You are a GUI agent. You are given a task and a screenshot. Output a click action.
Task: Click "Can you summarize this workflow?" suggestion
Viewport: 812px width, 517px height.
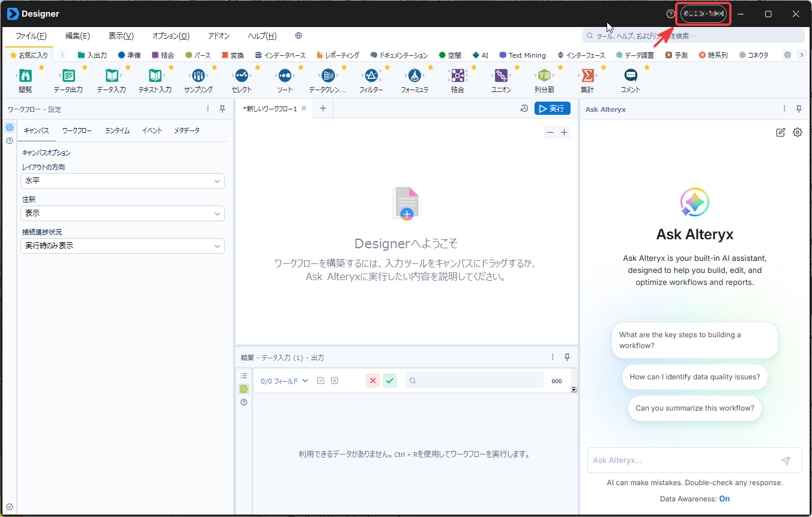pyautogui.click(x=695, y=408)
